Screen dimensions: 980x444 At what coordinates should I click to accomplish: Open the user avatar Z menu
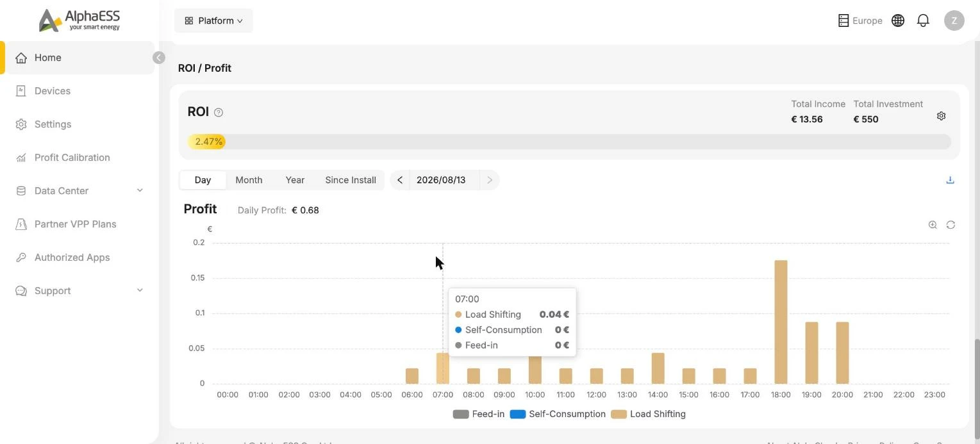(x=954, y=21)
